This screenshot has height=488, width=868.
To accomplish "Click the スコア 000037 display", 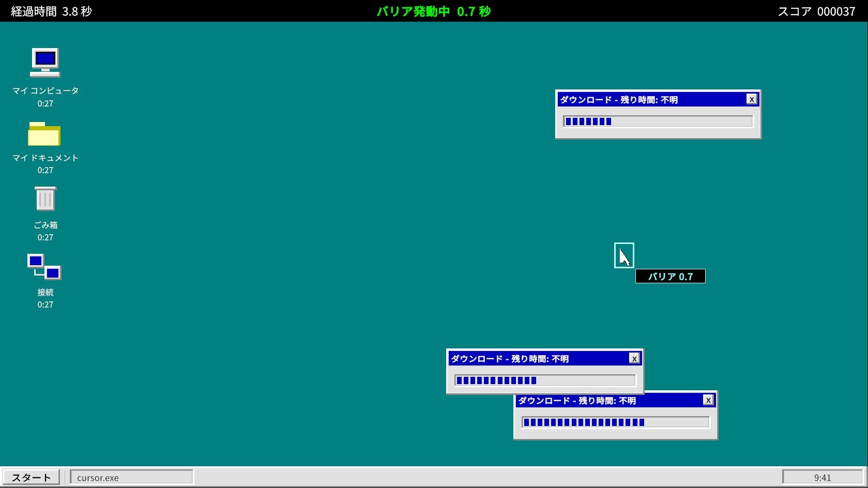I will tap(817, 11).
